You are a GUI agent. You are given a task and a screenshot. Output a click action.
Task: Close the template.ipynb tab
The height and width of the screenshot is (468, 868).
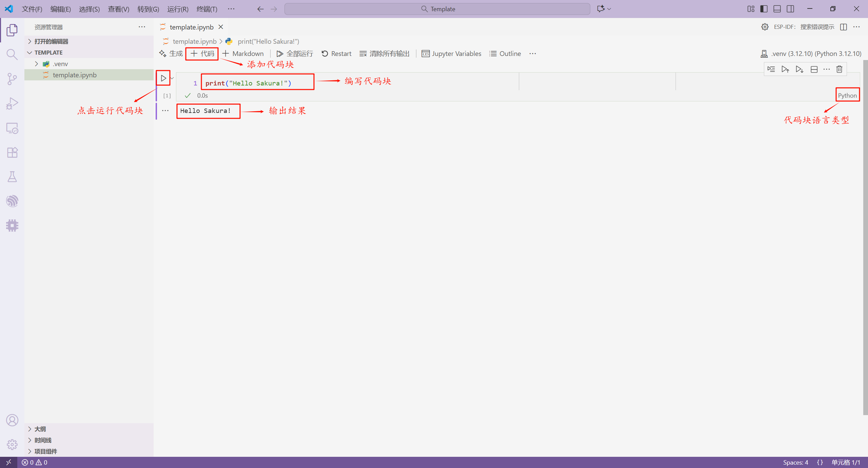coord(221,27)
